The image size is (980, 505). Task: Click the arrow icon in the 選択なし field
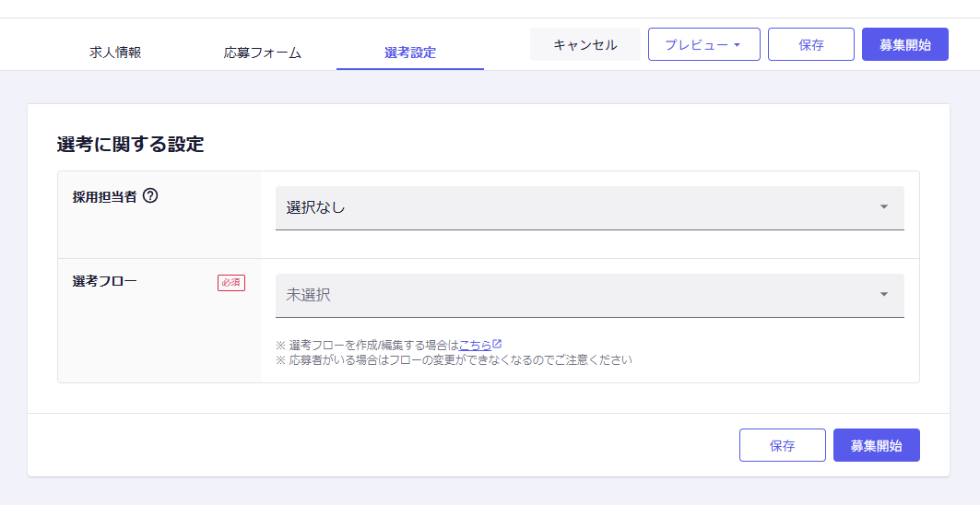[883, 207]
